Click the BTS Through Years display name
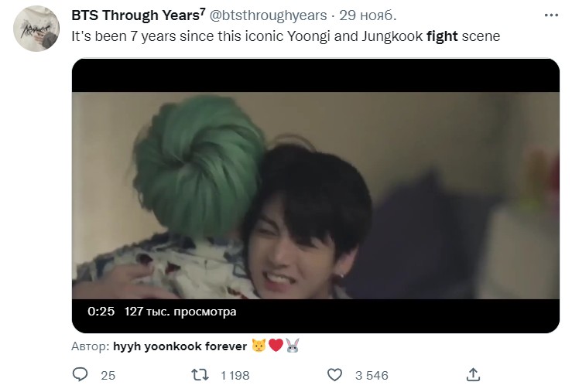The width and height of the screenshot is (572, 392). pos(139,15)
